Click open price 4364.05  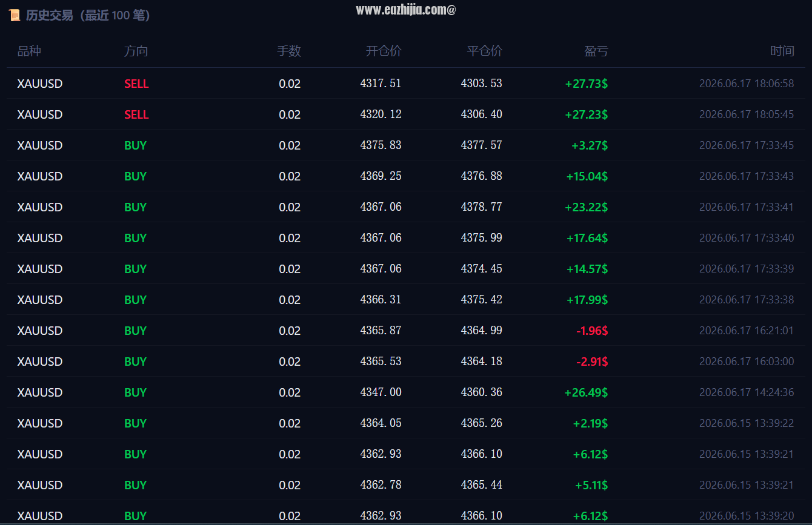(x=381, y=423)
